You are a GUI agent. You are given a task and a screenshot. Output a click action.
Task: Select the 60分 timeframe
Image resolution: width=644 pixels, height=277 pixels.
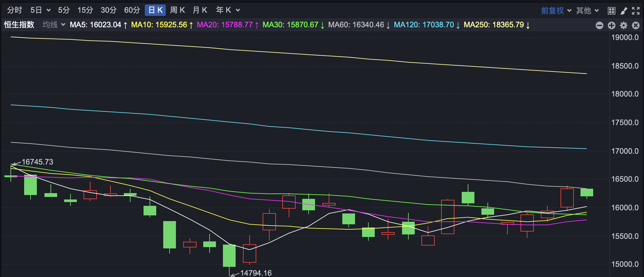pyautogui.click(x=132, y=10)
